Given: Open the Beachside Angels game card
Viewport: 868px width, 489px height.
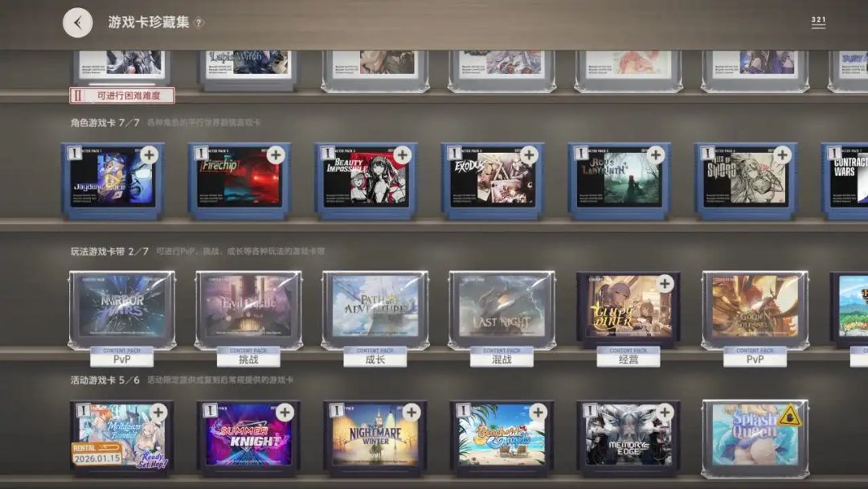Looking at the screenshot, I should click(502, 438).
